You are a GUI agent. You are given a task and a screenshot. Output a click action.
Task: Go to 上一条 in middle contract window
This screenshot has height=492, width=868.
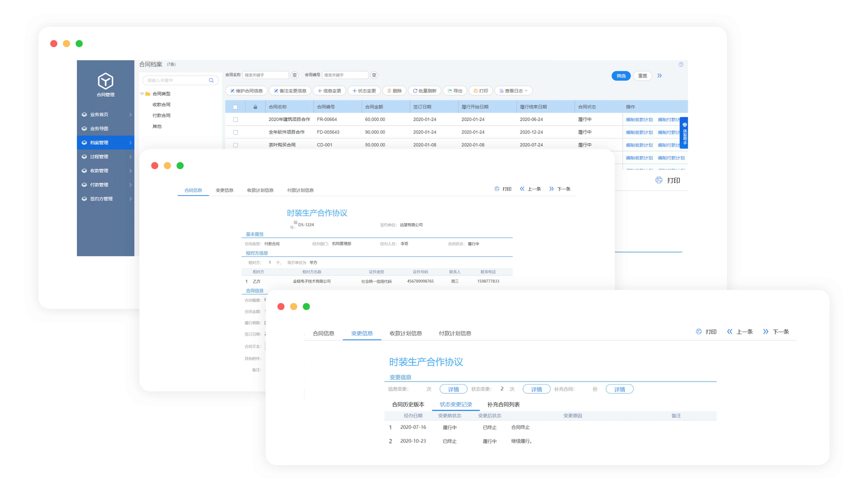pyautogui.click(x=530, y=189)
